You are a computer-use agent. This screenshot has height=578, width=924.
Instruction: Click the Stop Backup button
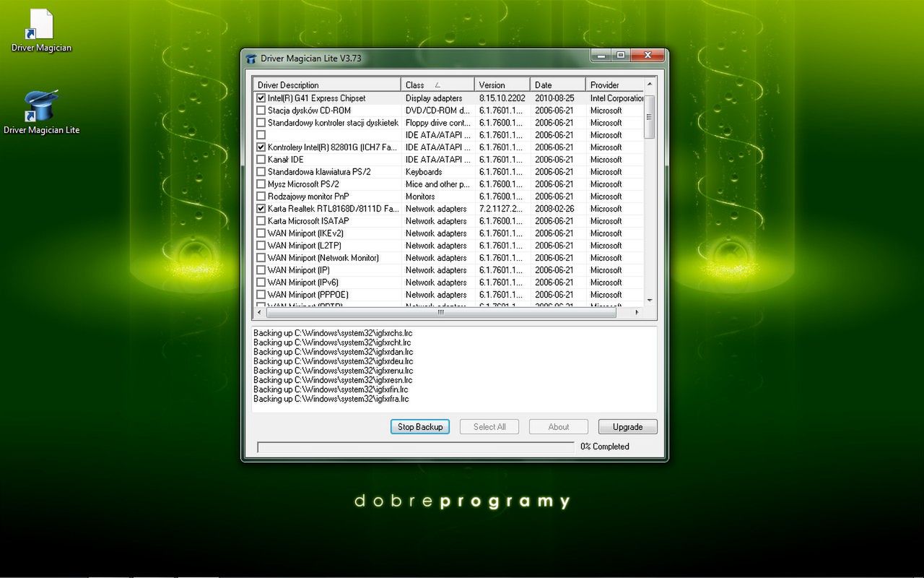click(x=420, y=427)
